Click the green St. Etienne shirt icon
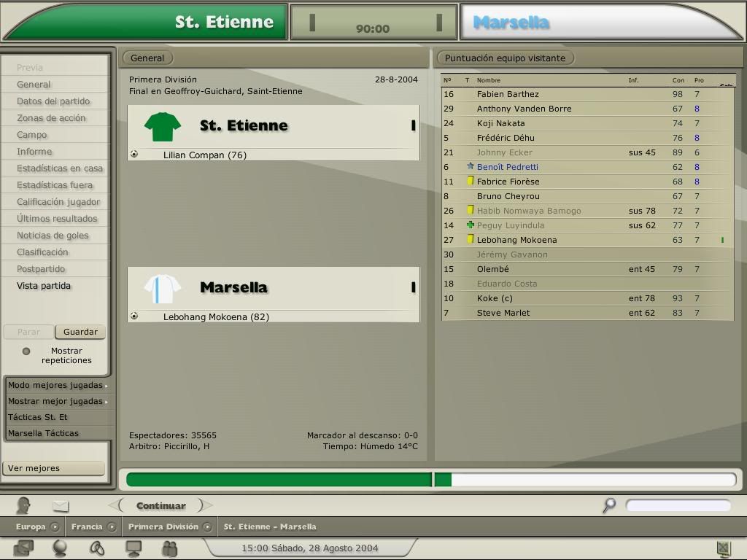 click(x=163, y=127)
